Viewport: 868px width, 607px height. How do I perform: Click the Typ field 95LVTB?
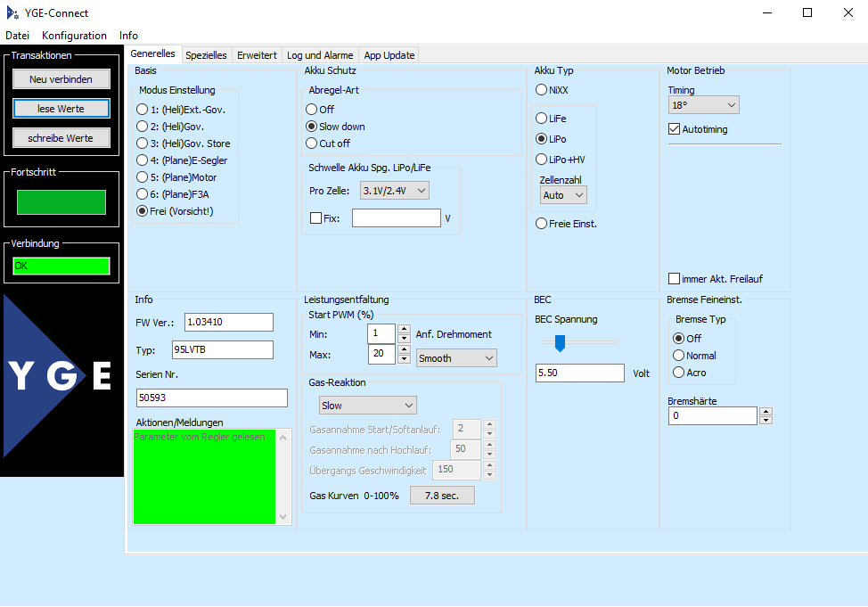pos(223,350)
